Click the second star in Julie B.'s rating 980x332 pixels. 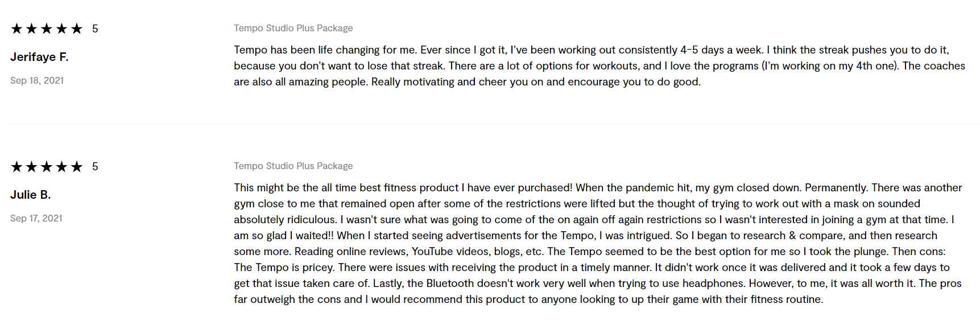[x=32, y=166]
